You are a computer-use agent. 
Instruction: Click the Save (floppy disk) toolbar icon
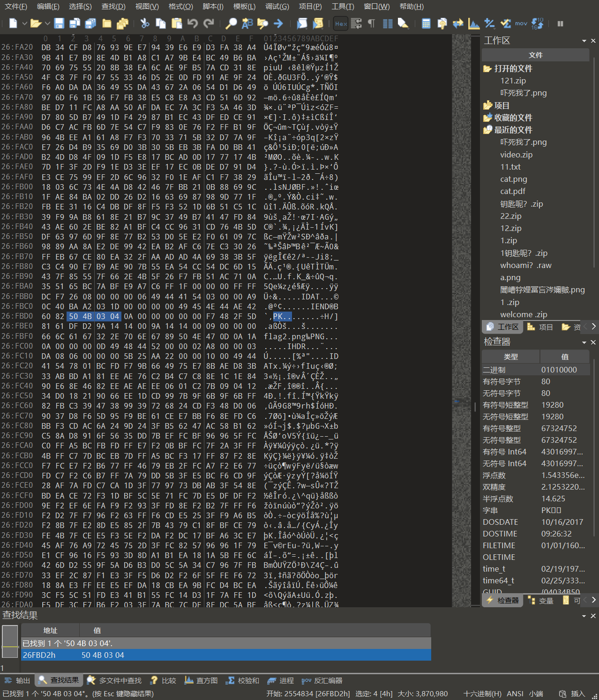(x=59, y=23)
